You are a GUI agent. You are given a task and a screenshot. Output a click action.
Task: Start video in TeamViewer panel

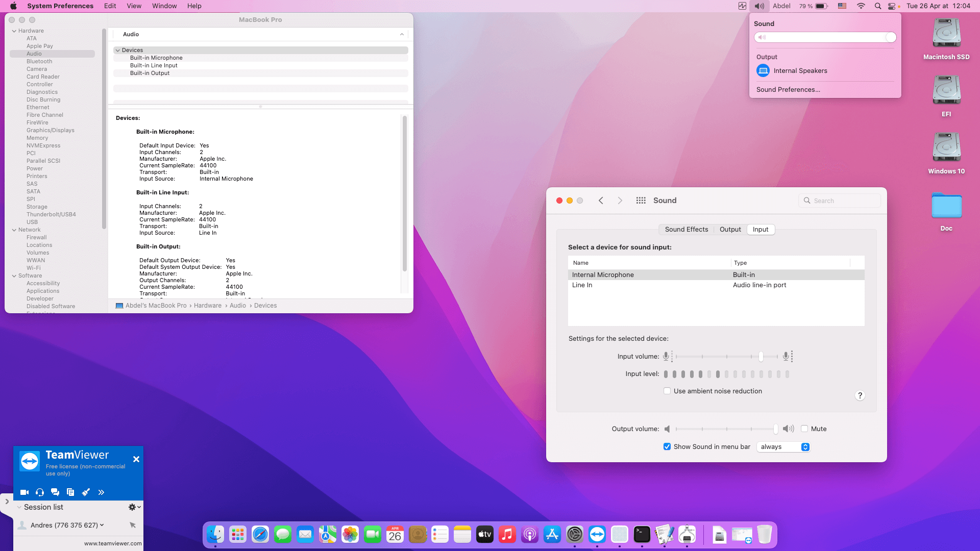[24, 492]
